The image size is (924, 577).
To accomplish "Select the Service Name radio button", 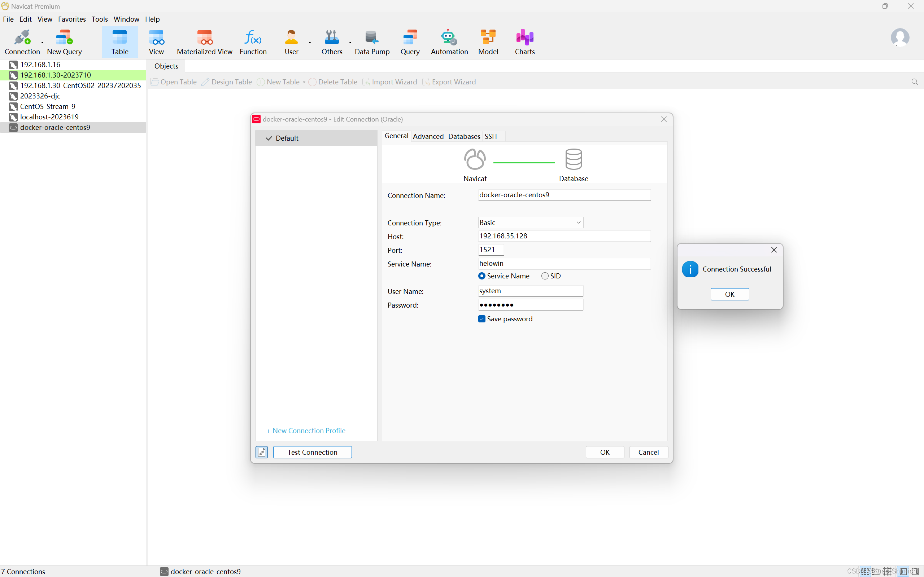I will pyautogui.click(x=481, y=276).
